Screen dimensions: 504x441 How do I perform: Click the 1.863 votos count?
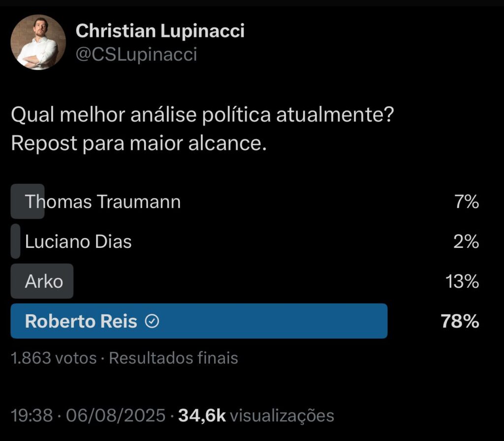[54, 358]
